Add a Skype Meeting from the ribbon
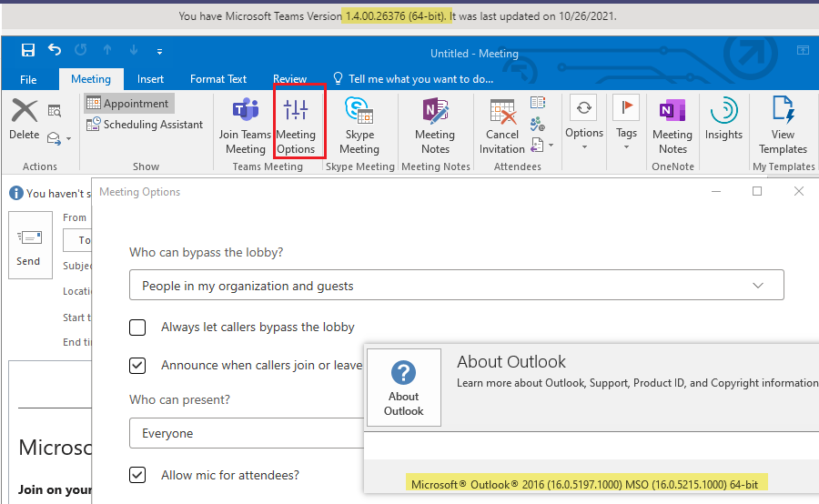Viewport: 819px width, 504px height. [x=359, y=126]
